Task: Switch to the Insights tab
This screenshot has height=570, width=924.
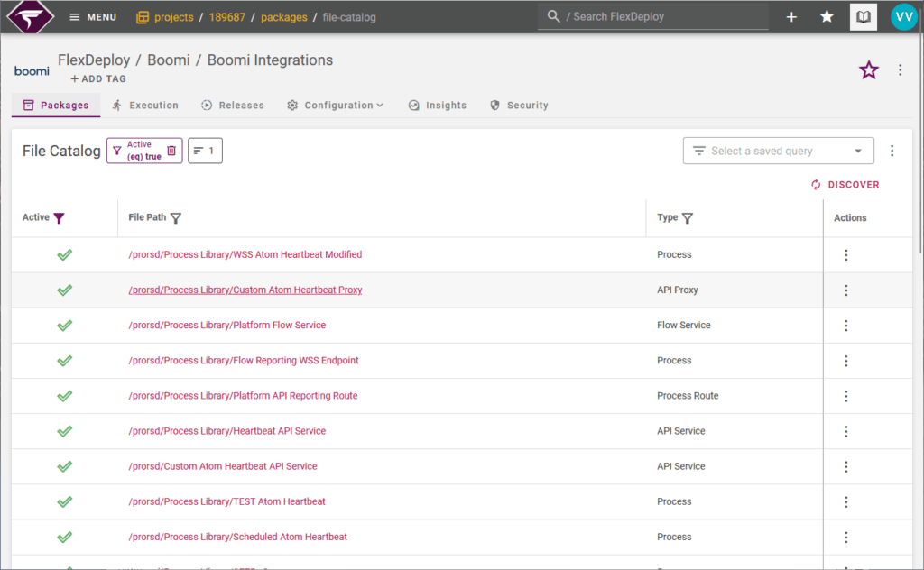Action: point(438,105)
